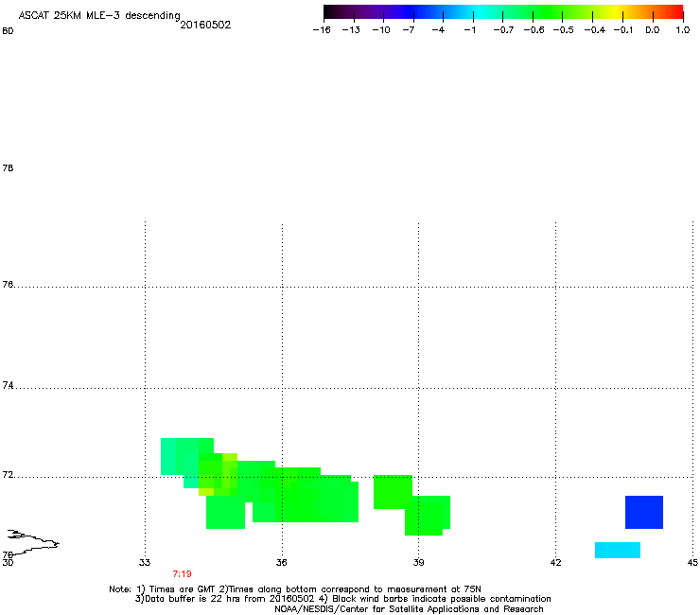Click the -0.7 colorbar label
Viewport: 700px width, 615px height.
503,30
